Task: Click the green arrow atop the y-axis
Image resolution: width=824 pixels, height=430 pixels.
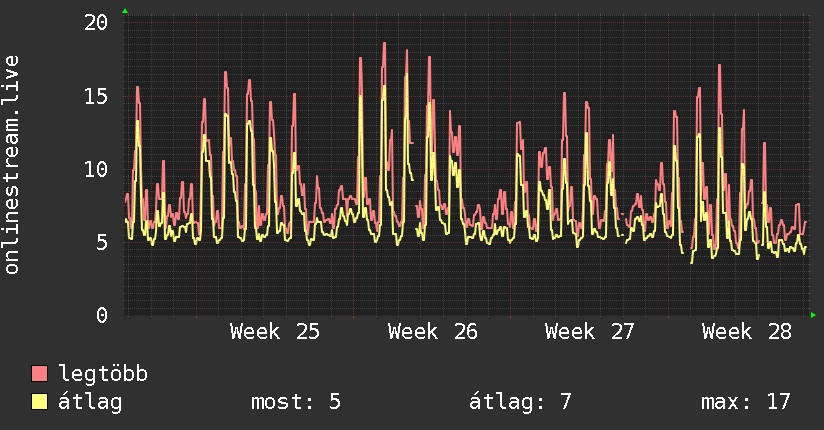Action: pyautogui.click(x=125, y=11)
